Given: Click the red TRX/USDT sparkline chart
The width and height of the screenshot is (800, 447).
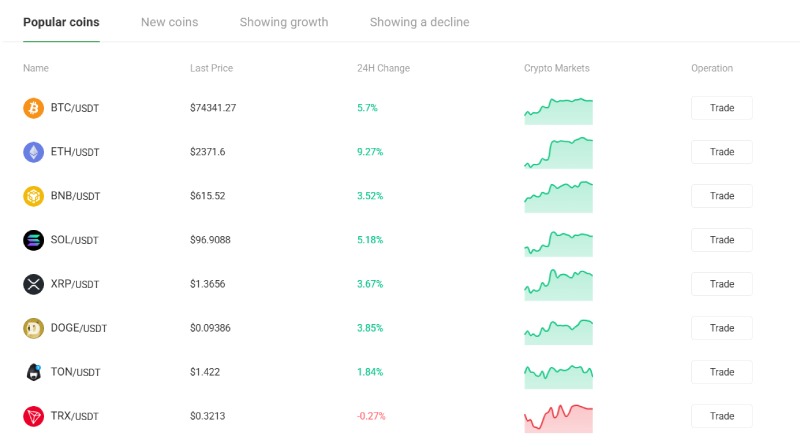Looking at the screenshot, I should pyautogui.click(x=558, y=417).
